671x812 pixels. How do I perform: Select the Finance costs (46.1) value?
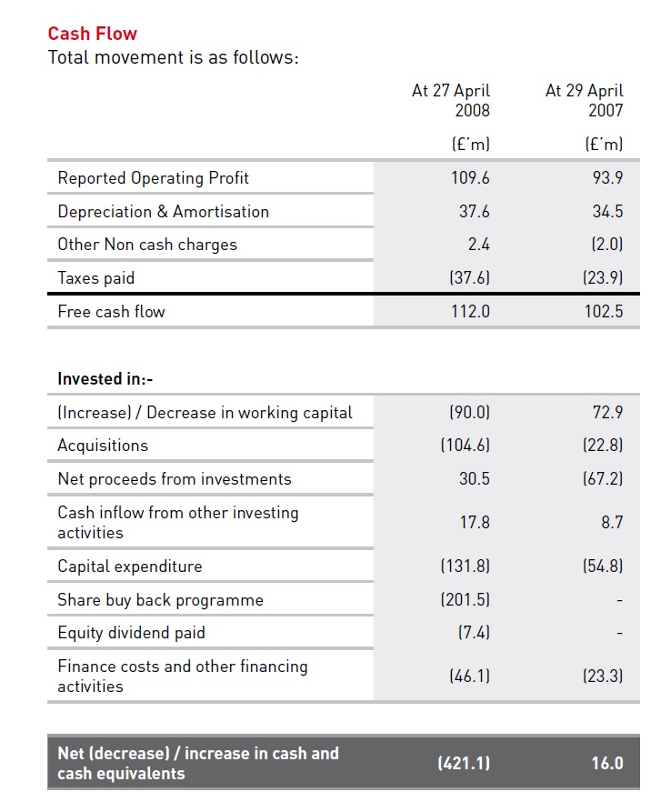coord(470,676)
